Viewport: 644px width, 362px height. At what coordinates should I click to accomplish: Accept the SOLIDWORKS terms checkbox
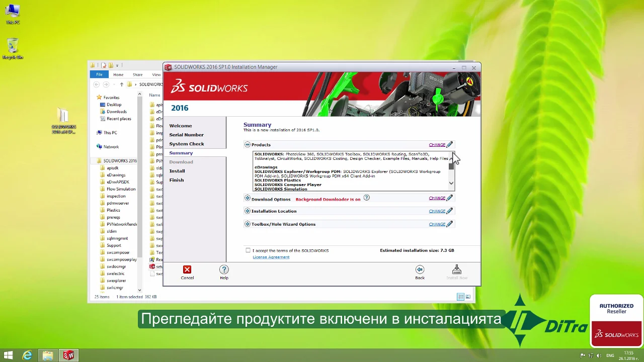248,250
